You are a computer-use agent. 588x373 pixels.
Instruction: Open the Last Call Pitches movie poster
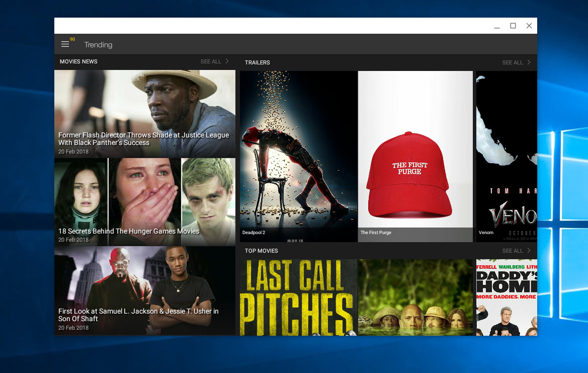tap(298, 297)
